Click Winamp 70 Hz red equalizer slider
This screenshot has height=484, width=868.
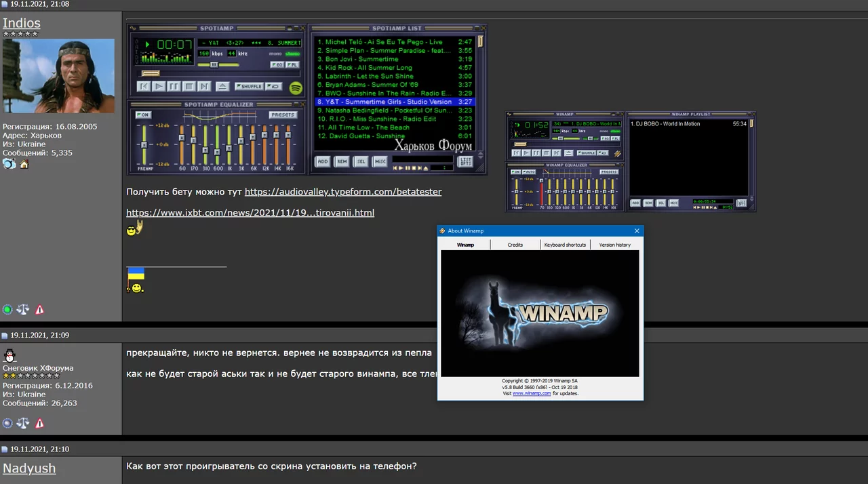541,192
